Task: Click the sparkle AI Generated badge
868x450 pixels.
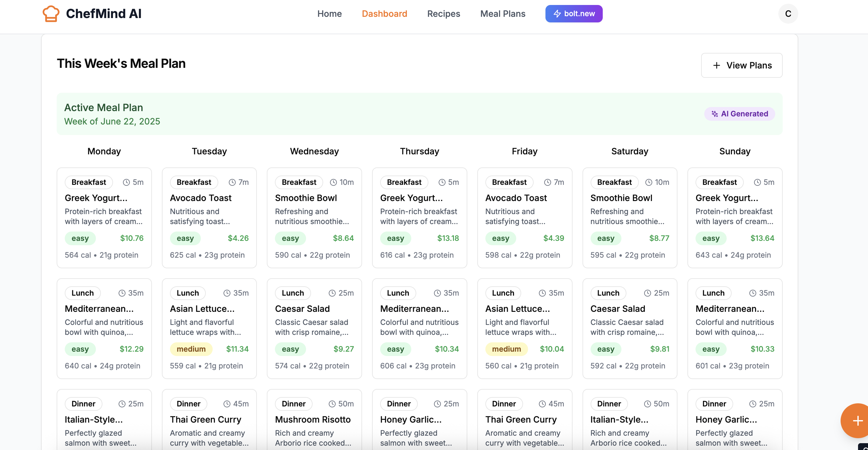Action: 740,114
